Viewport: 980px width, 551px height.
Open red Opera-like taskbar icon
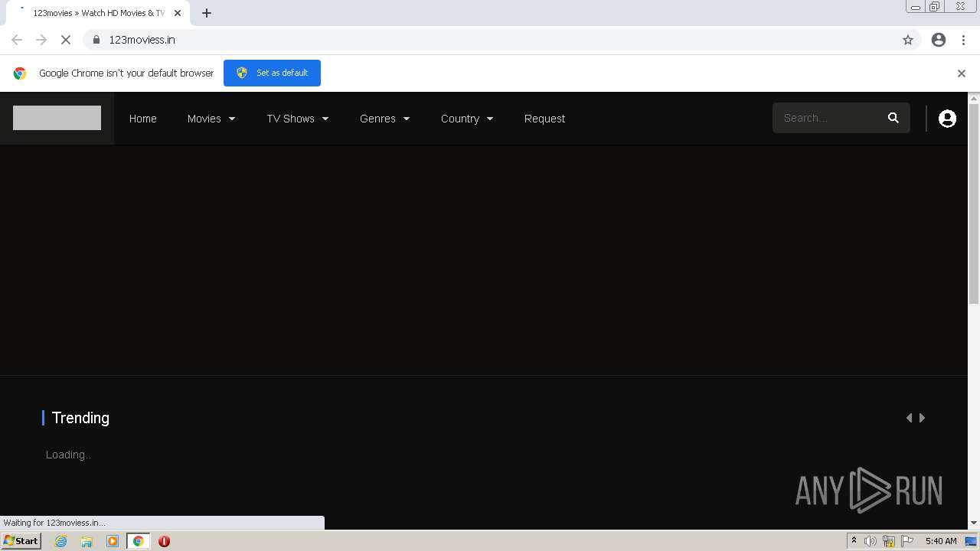(x=164, y=541)
